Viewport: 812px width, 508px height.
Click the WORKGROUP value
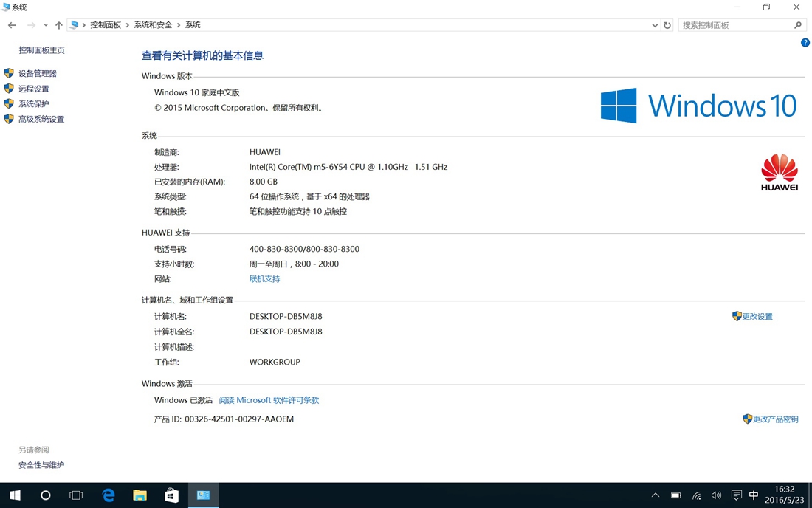(275, 362)
